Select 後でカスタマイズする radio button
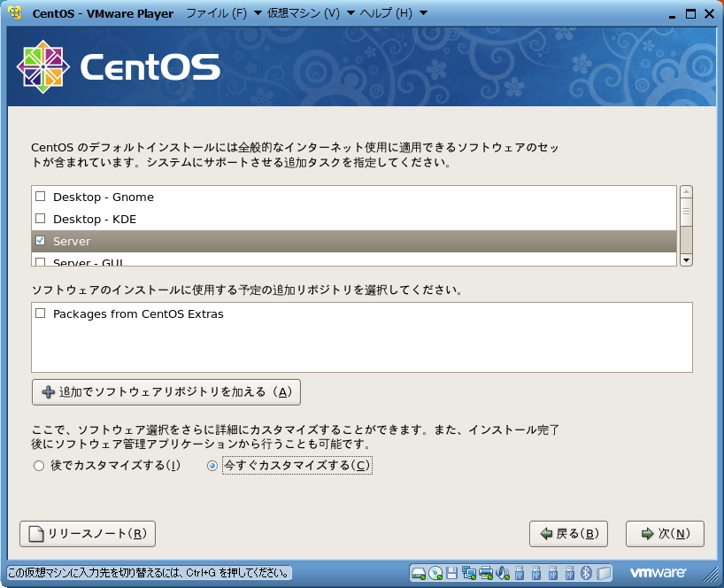 coord(38,466)
